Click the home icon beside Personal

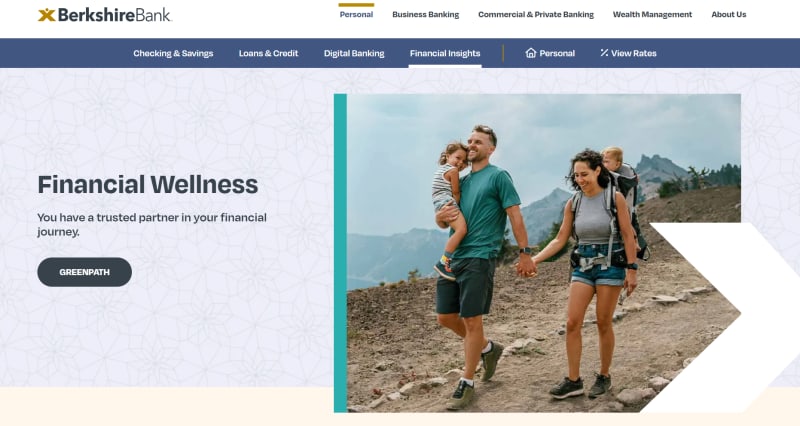coord(531,53)
